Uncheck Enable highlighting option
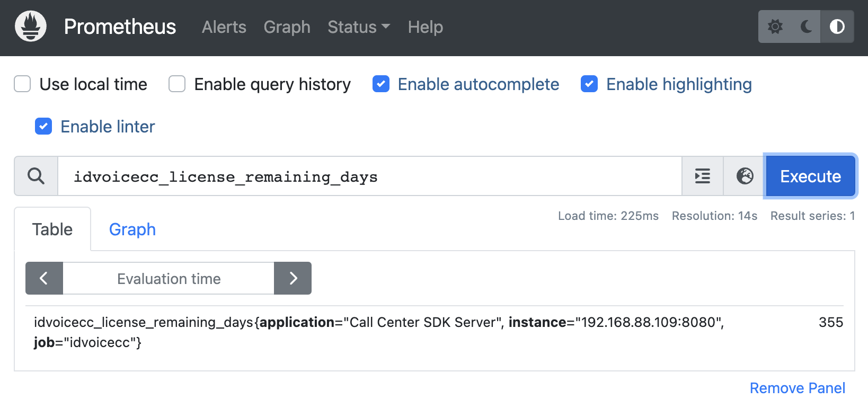This screenshot has width=868, height=408. click(589, 84)
